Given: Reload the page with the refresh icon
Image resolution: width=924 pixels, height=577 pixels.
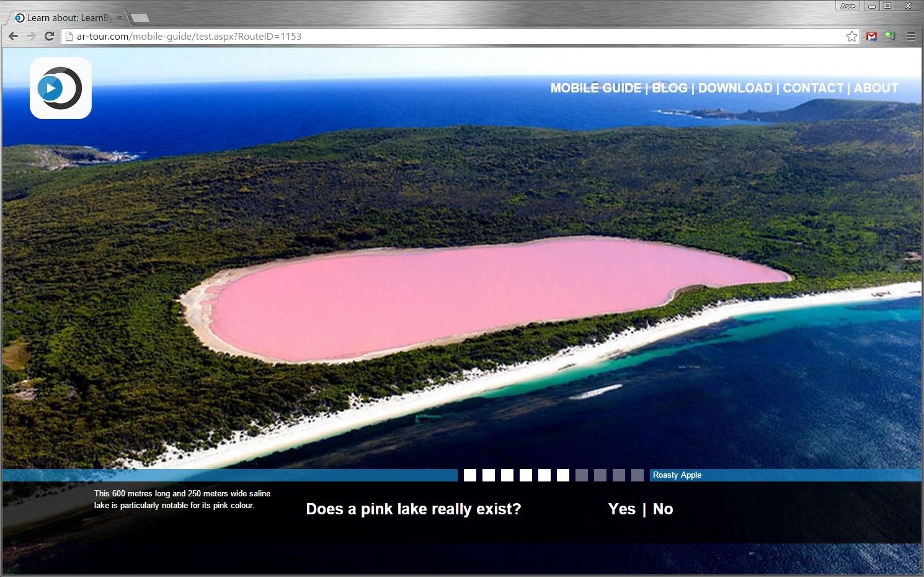Looking at the screenshot, I should 49,36.
